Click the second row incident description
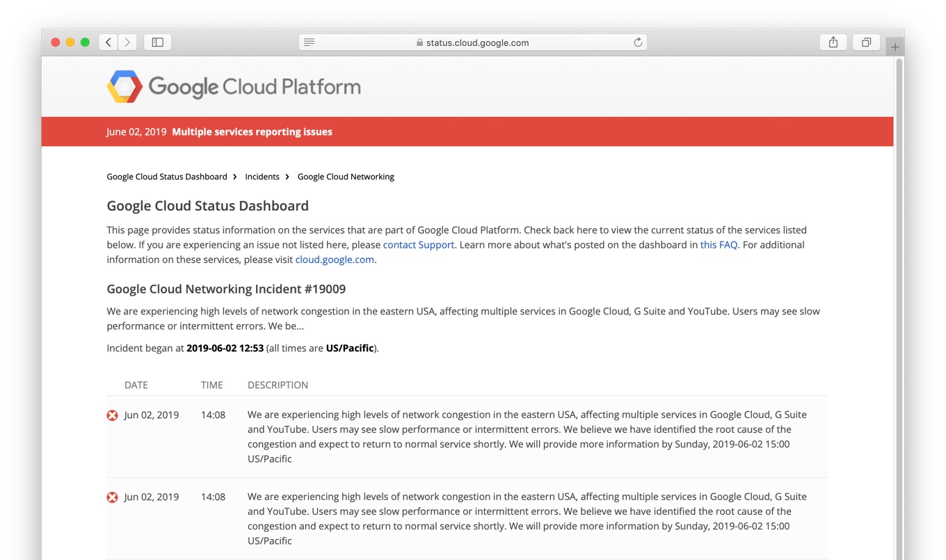Image resolution: width=946 pixels, height=560 pixels. 527,519
